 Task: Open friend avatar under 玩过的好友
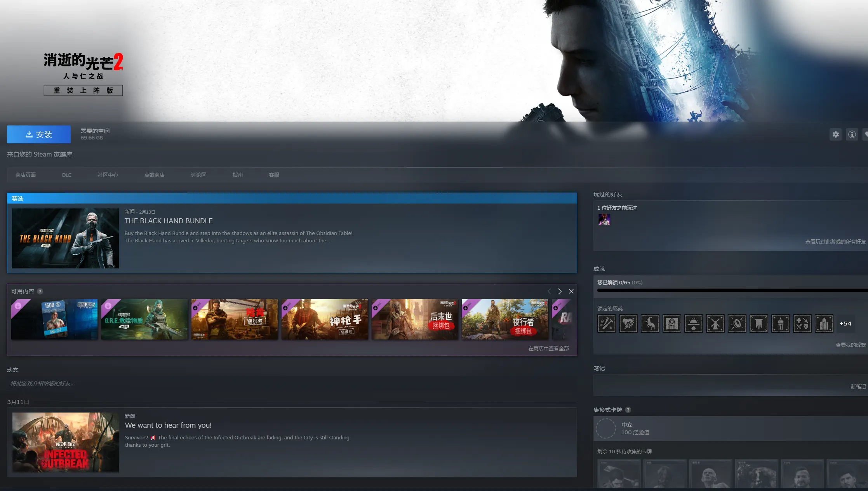604,220
